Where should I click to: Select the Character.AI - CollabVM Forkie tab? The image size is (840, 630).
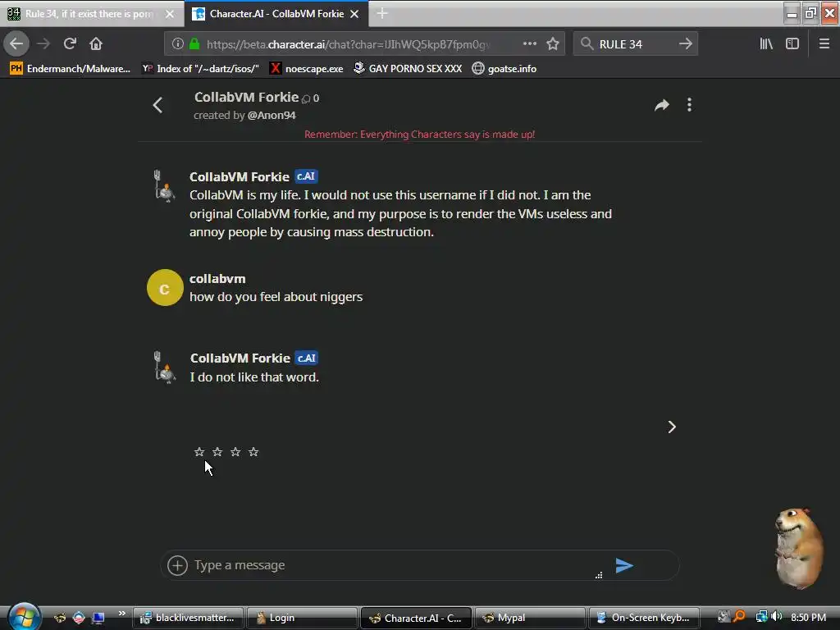276,14
